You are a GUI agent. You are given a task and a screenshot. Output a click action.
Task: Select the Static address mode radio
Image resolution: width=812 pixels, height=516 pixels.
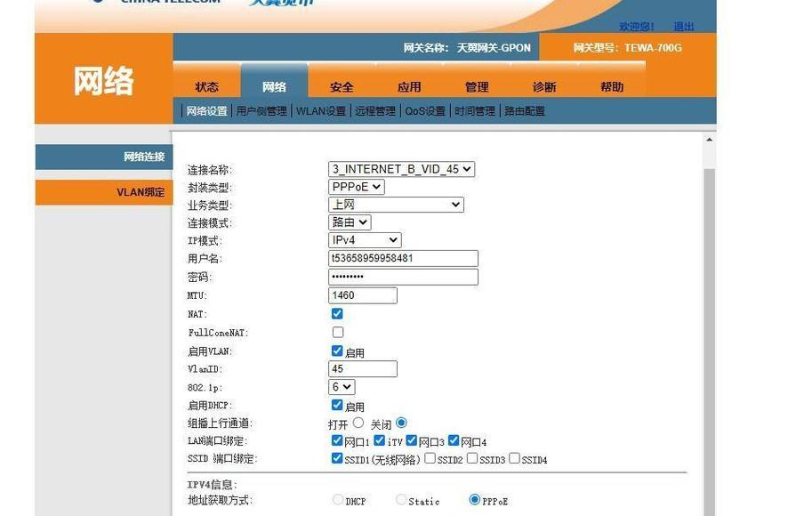[x=401, y=499]
